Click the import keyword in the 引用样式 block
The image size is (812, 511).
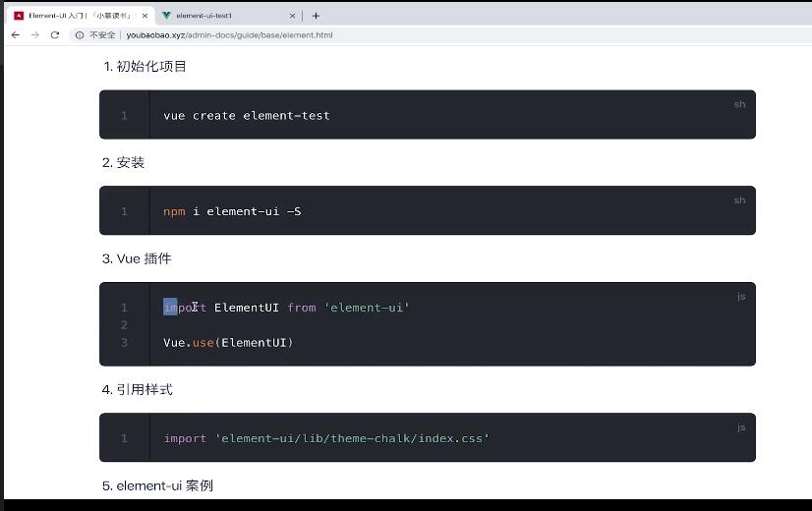coord(185,438)
